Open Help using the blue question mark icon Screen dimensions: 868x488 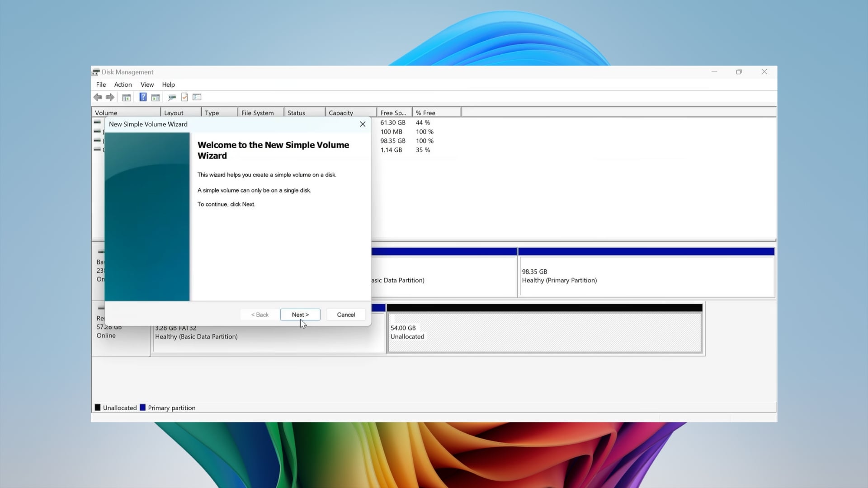(x=143, y=97)
